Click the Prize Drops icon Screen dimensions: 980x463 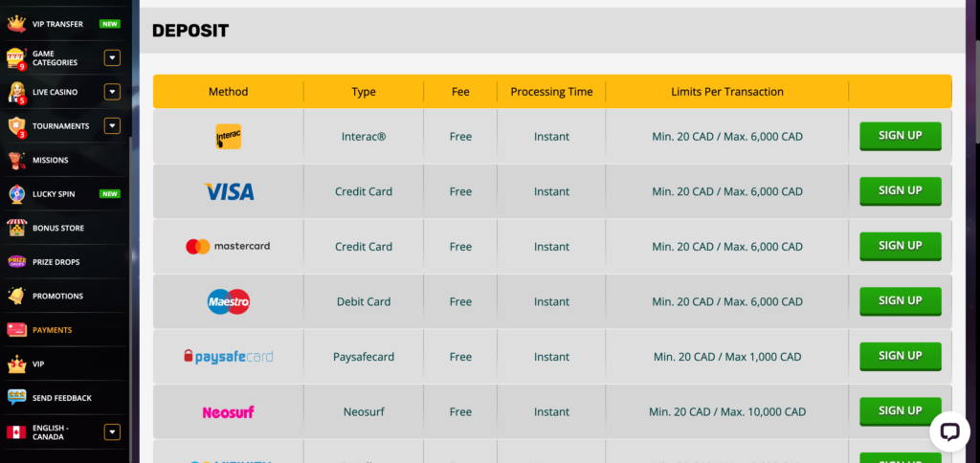click(16, 262)
